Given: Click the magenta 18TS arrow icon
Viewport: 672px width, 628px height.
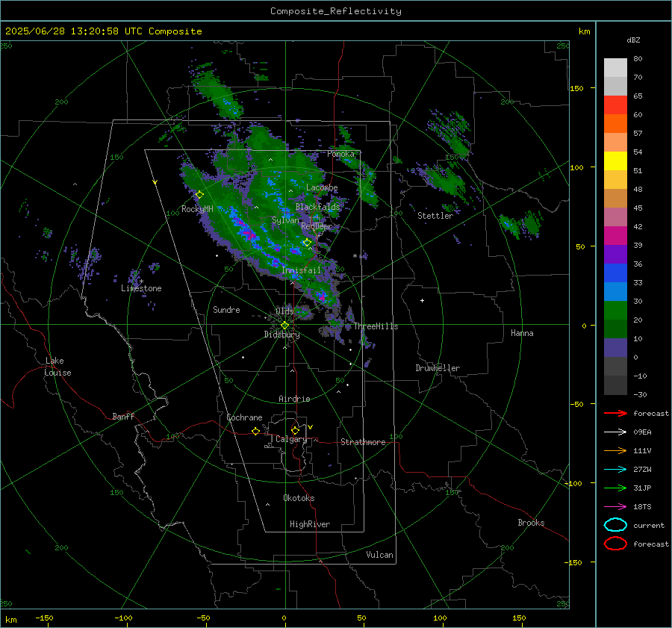Looking at the screenshot, I should click(x=615, y=507).
